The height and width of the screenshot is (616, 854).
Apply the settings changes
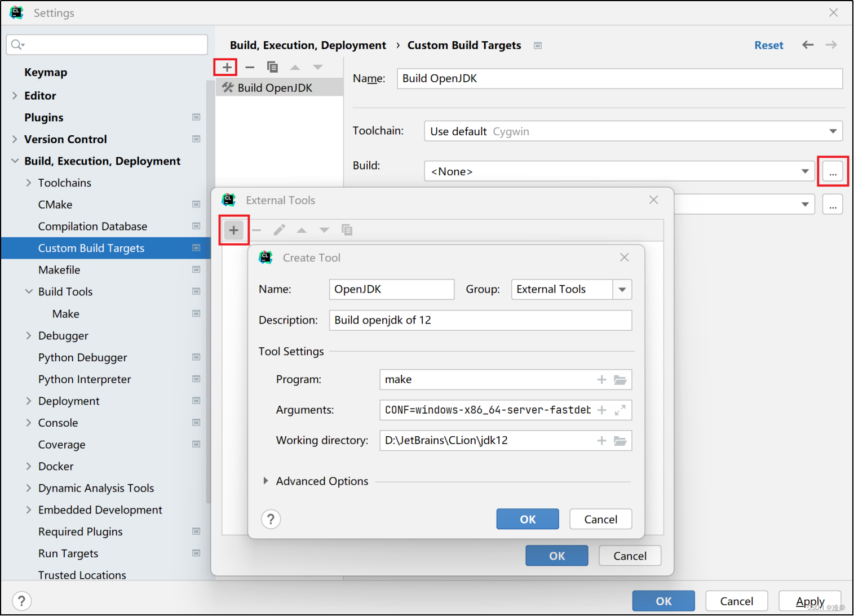click(810, 601)
